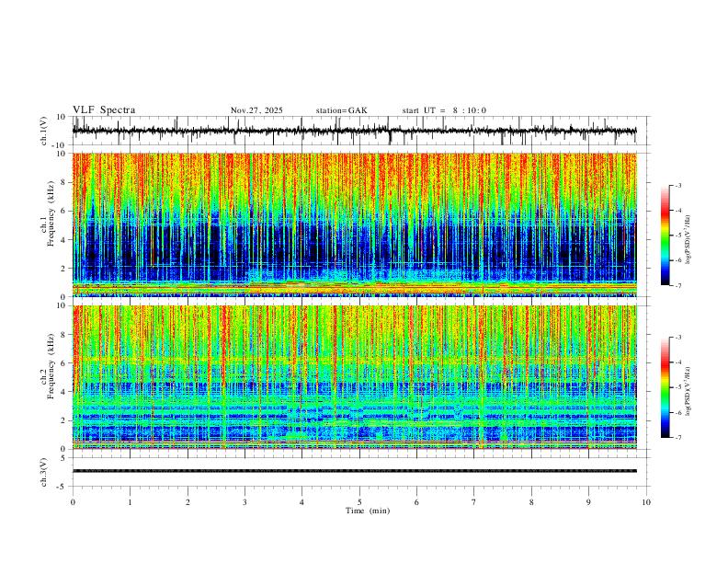Select ch.2 "Frequency (kHz)" axis label
The height and width of the screenshot is (563, 728).
[51, 366]
